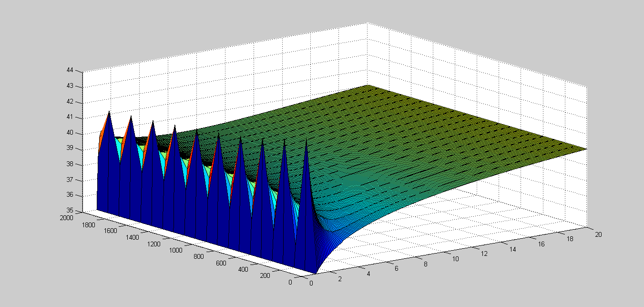Click the "35" tick label on vertical axis
644x307 pixels.
[x=70, y=211]
